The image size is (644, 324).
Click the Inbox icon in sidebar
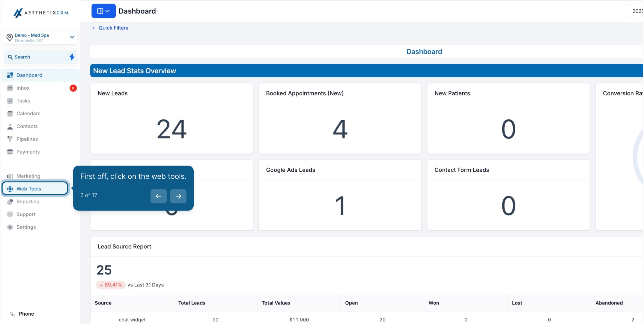tap(10, 88)
